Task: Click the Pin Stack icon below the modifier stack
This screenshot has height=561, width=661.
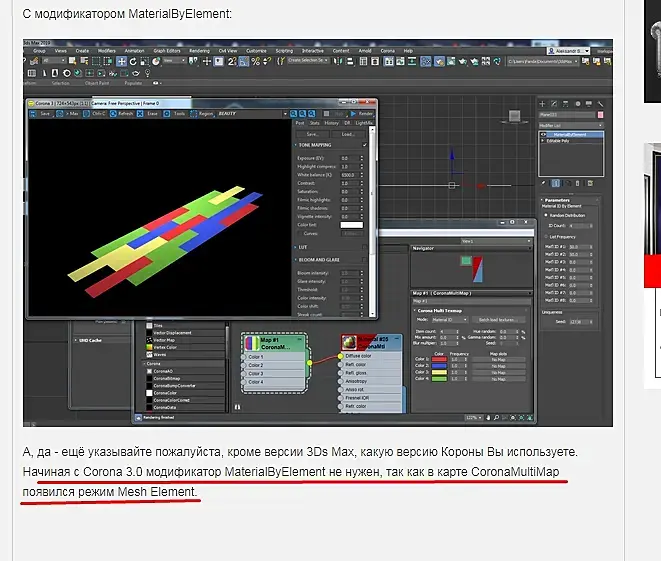Action: [x=543, y=183]
